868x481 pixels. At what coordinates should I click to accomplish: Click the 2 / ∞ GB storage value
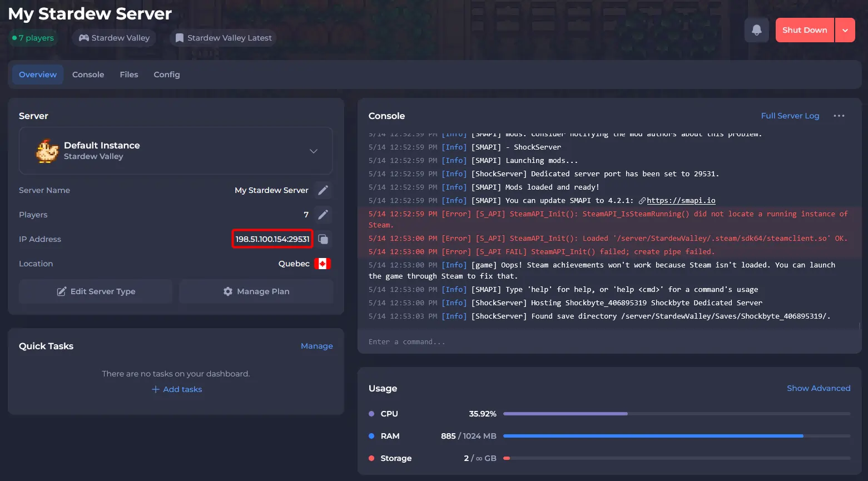click(x=480, y=458)
